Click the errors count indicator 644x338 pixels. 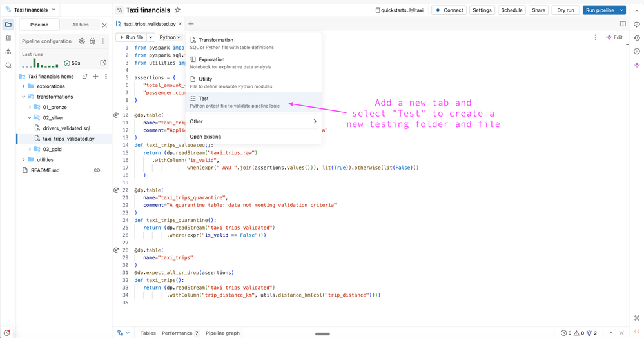point(566,333)
